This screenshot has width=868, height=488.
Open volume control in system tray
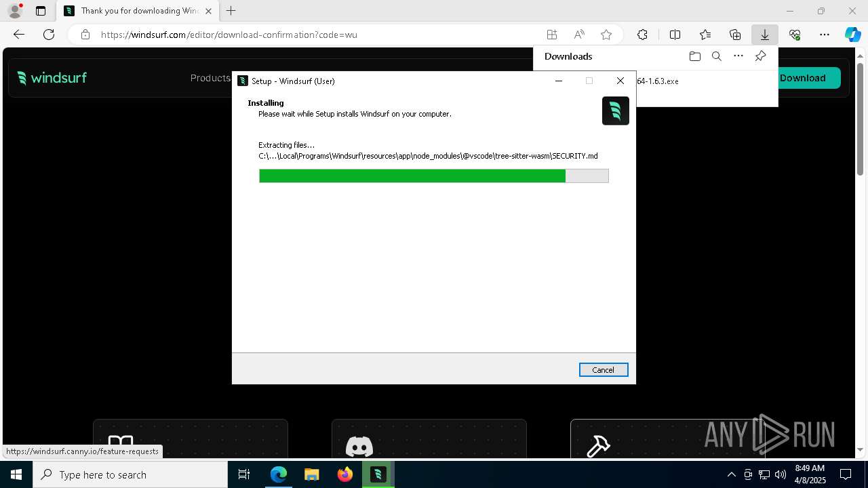tap(780, 474)
